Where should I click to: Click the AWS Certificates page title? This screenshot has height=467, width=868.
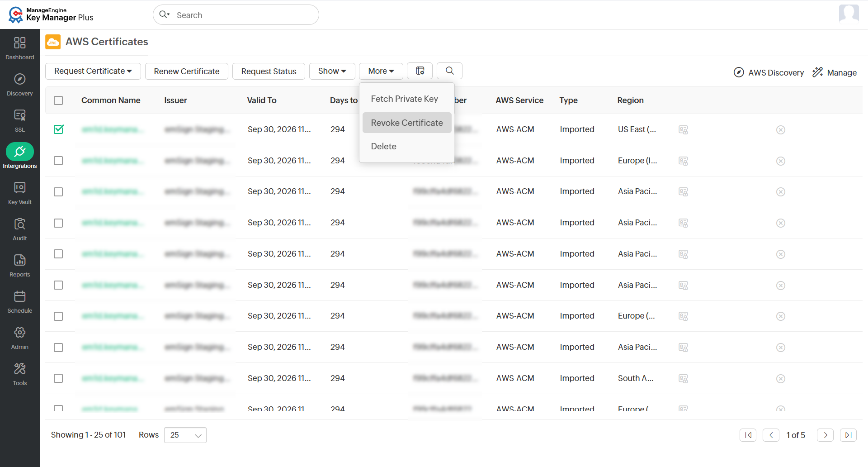click(107, 42)
